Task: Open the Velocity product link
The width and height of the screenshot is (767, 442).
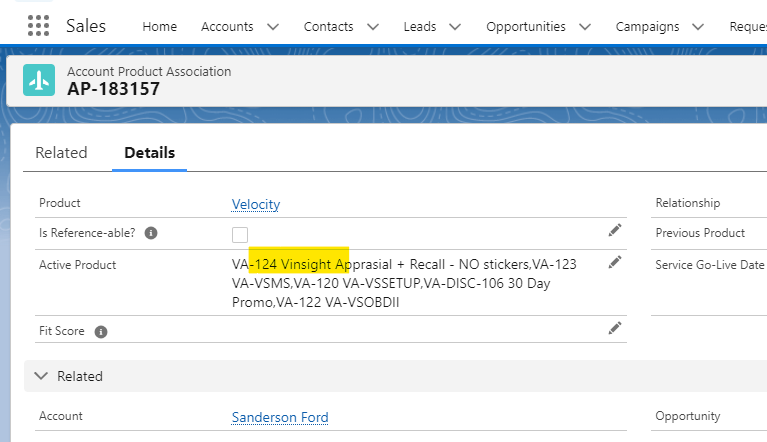Action: (x=256, y=204)
